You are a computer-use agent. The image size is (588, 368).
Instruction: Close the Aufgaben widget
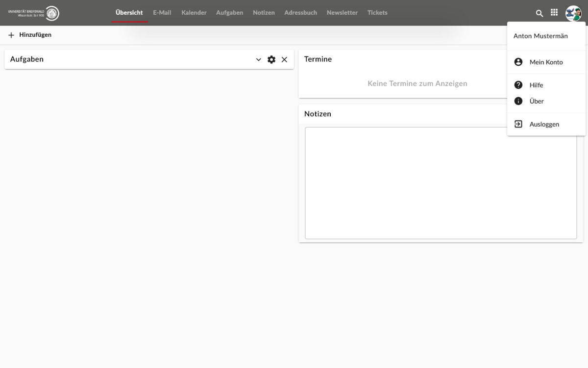coord(284,59)
